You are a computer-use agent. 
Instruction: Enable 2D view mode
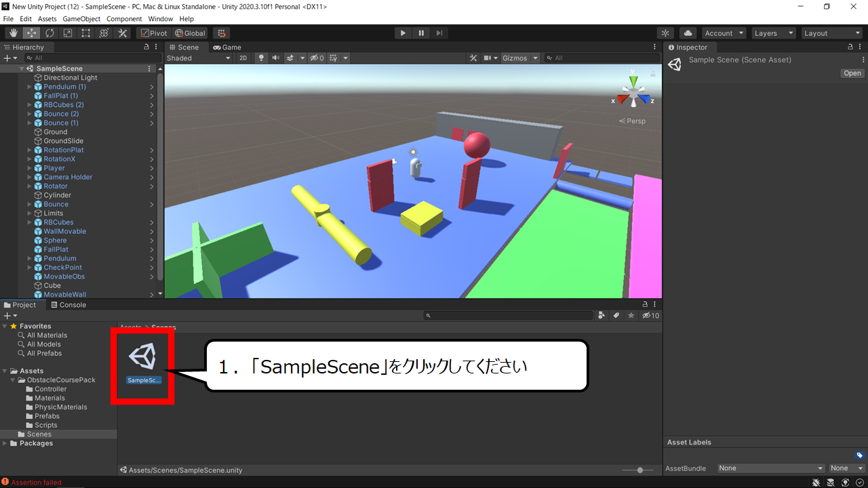pyautogui.click(x=243, y=58)
